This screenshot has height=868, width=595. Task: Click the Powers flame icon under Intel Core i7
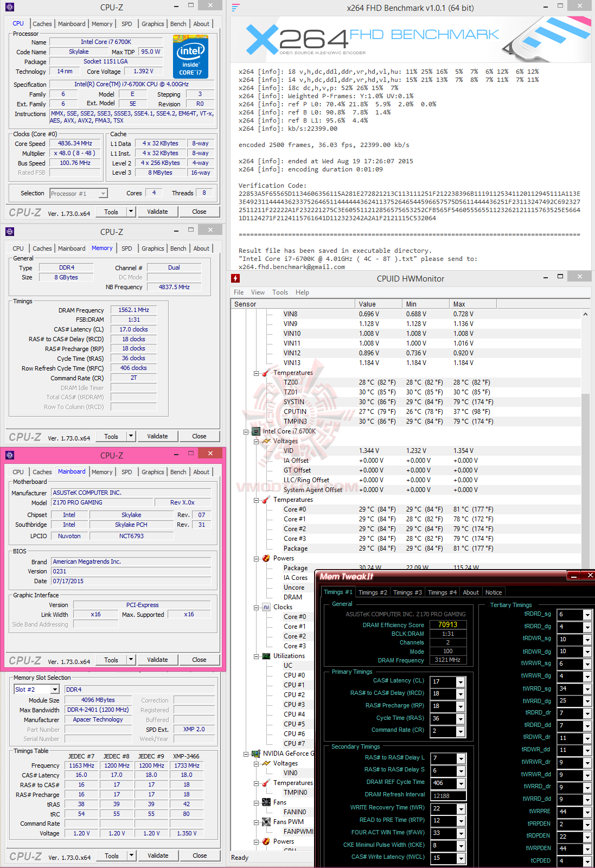click(266, 558)
